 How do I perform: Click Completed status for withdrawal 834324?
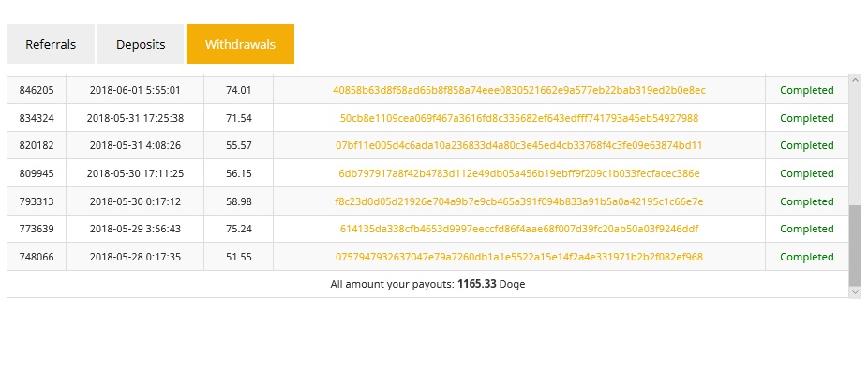pyautogui.click(x=806, y=118)
